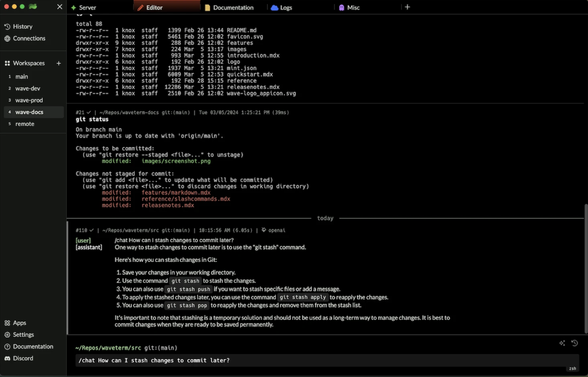Click the Apps grid icon
588x377 pixels.
tap(7, 323)
